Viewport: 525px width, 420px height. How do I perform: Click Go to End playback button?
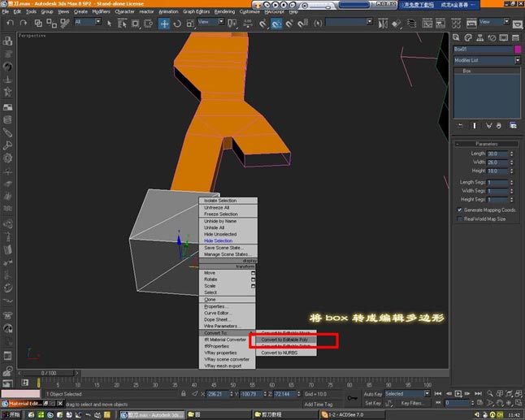(478, 393)
